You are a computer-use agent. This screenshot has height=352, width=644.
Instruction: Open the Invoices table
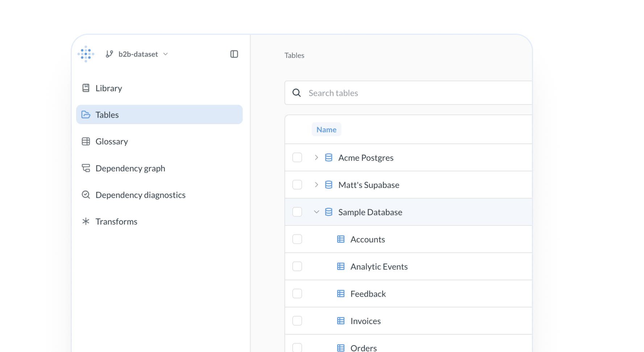(x=366, y=320)
